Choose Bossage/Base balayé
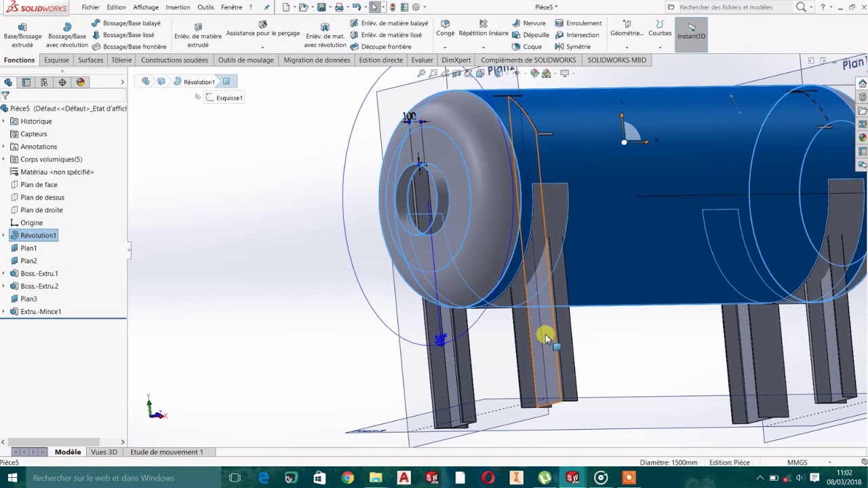 [126, 23]
